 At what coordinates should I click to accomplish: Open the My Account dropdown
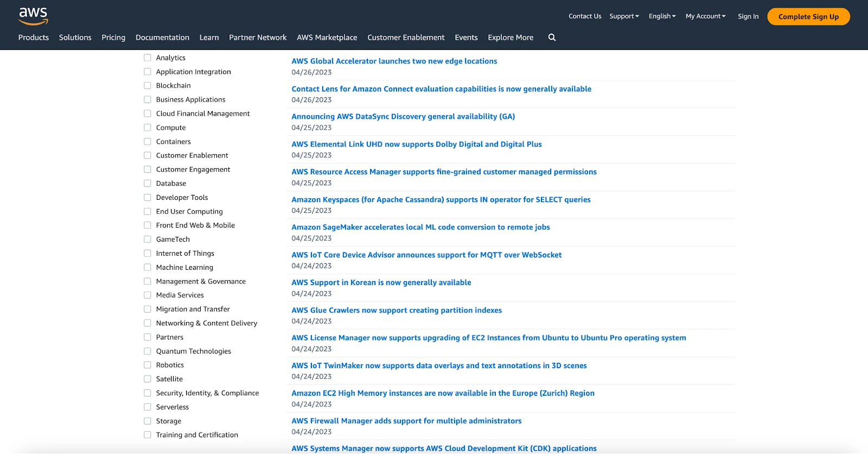pyautogui.click(x=705, y=16)
